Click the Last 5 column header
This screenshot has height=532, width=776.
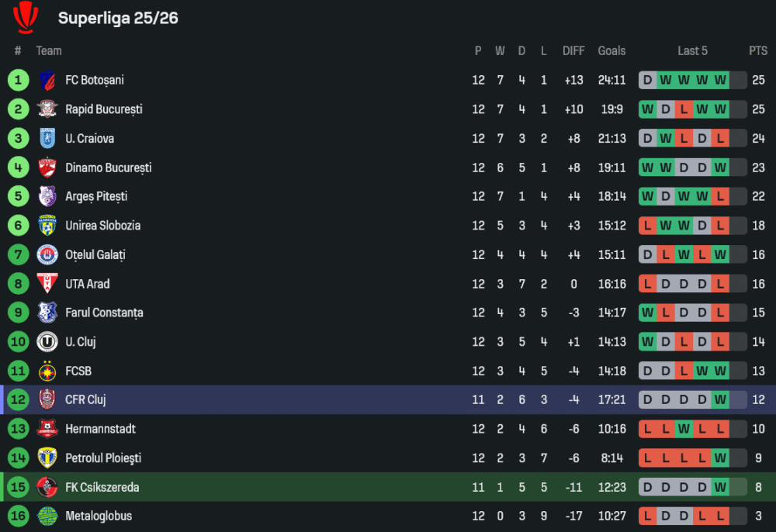click(692, 51)
